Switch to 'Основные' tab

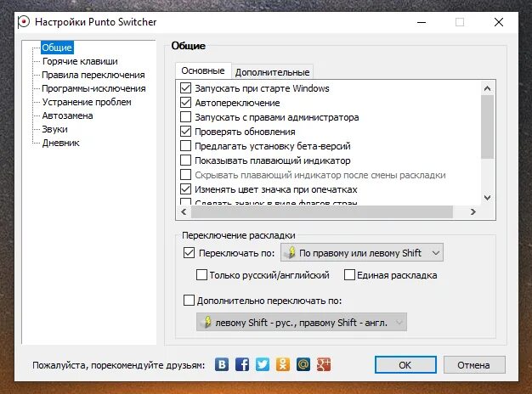[x=203, y=70]
